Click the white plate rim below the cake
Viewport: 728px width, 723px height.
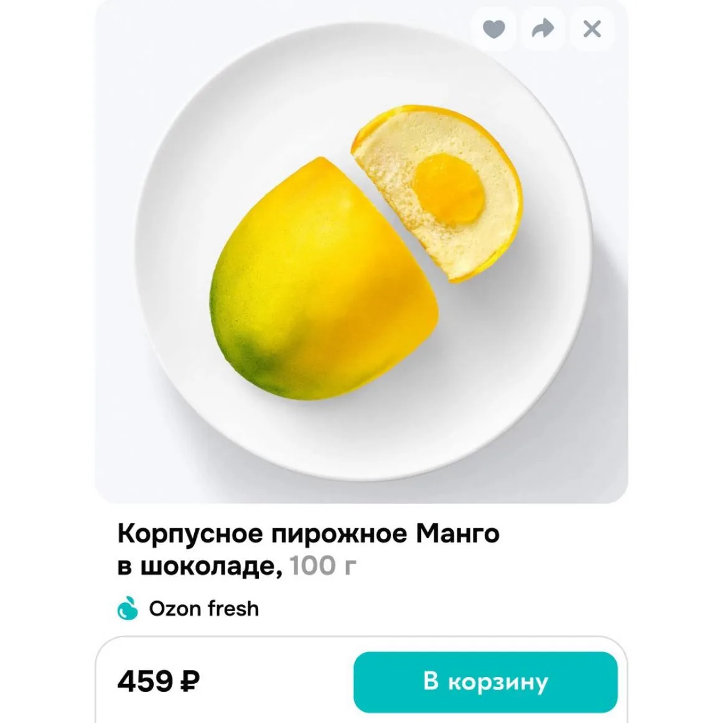pos(362,445)
